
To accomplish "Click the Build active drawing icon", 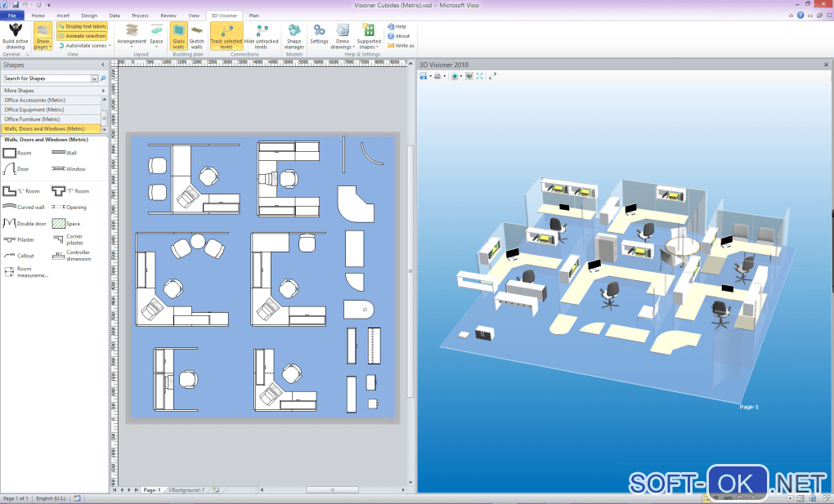I will click(x=16, y=36).
